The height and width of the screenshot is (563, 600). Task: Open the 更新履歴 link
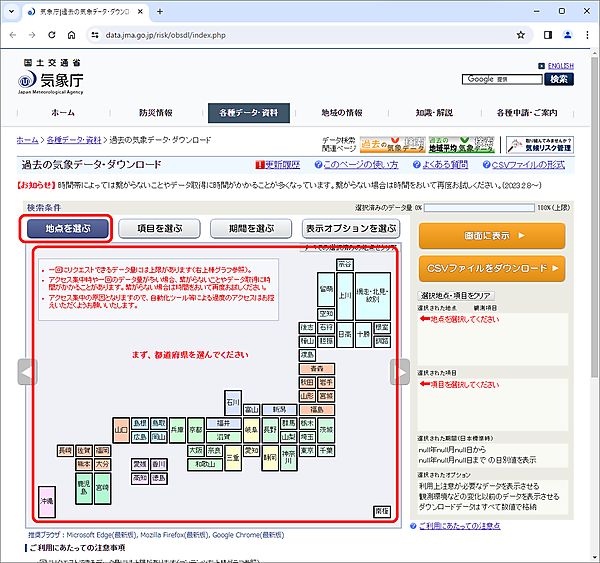[282, 165]
